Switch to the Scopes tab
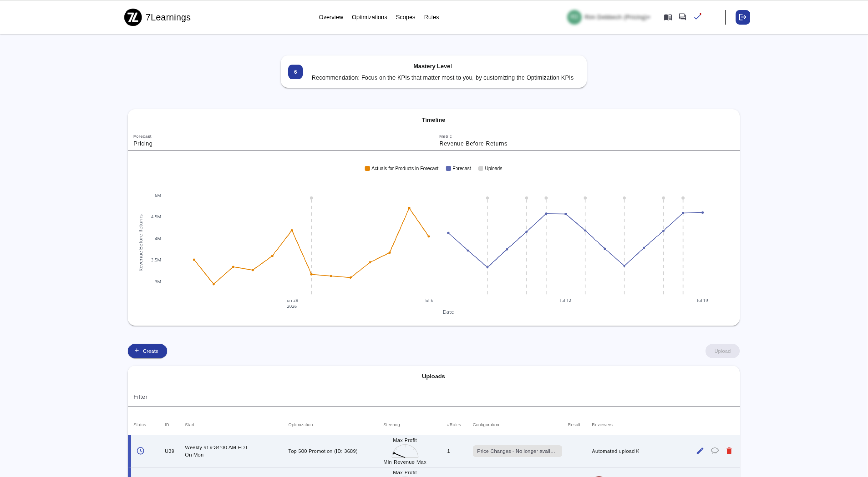The width and height of the screenshot is (868, 477). [405, 17]
